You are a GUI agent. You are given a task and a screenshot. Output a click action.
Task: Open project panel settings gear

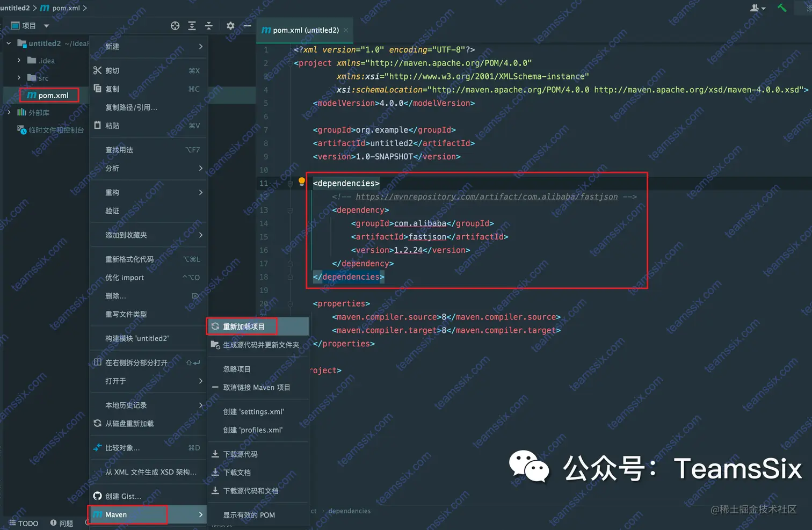pos(230,26)
